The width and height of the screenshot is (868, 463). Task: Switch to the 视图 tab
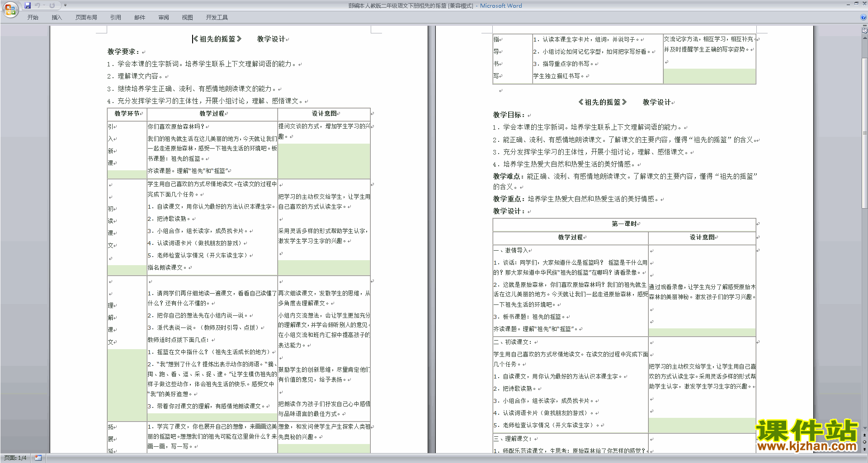[x=187, y=18]
